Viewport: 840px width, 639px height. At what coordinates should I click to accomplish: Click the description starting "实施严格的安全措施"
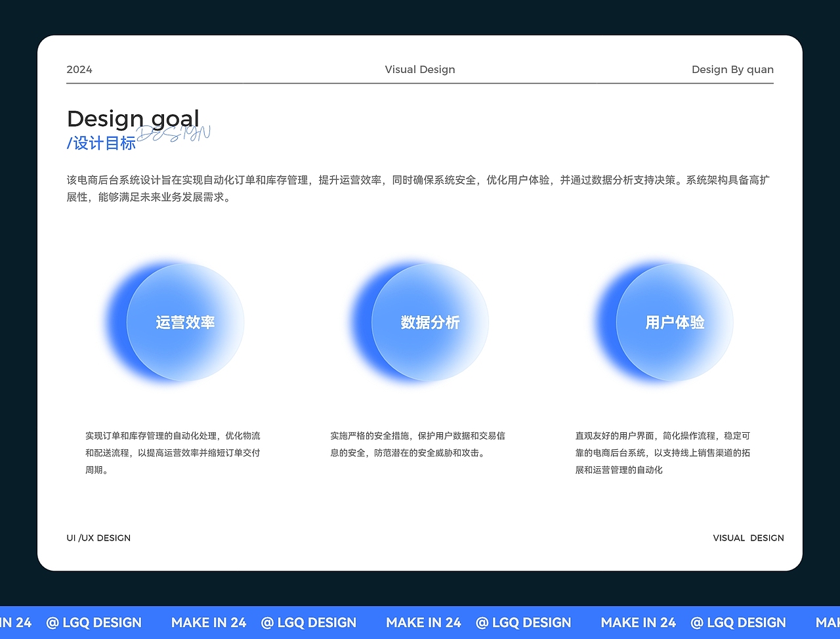tap(417, 444)
